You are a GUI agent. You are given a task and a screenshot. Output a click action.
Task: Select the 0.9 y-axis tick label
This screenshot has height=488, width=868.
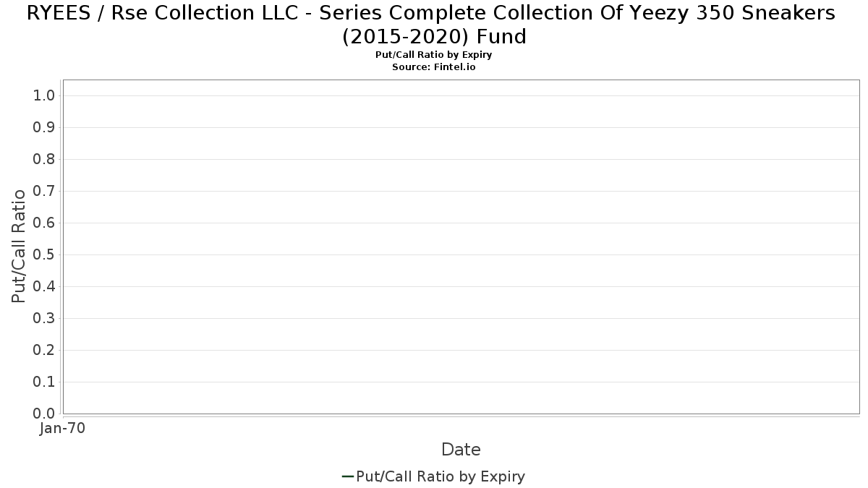44,127
